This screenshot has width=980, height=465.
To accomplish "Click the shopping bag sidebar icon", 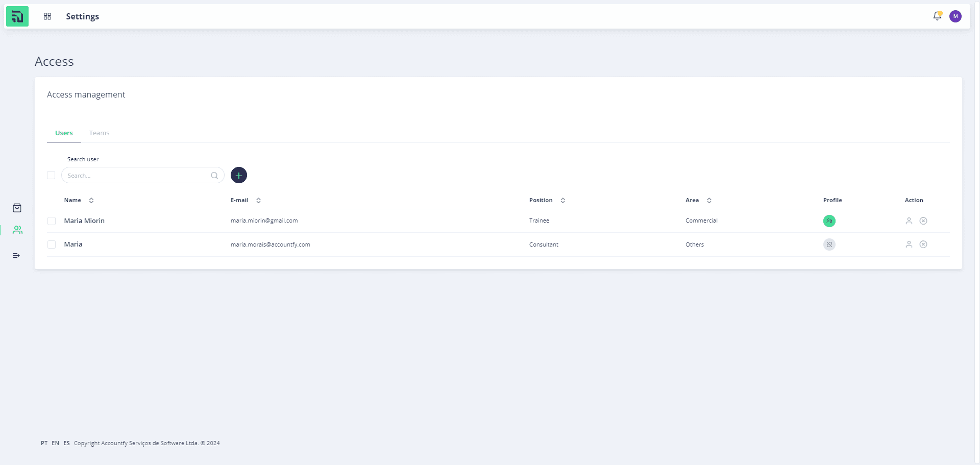I will (x=17, y=208).
